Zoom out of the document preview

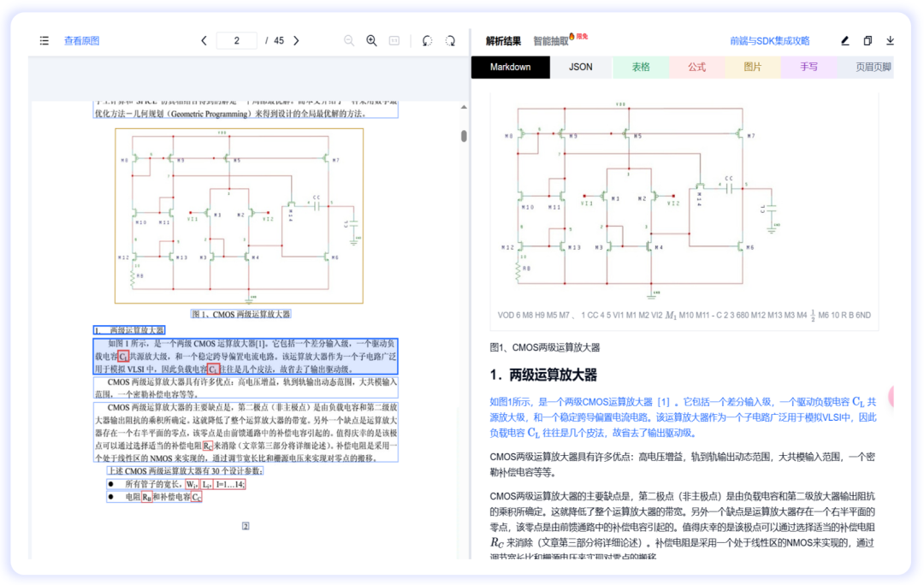pos(347,40)
